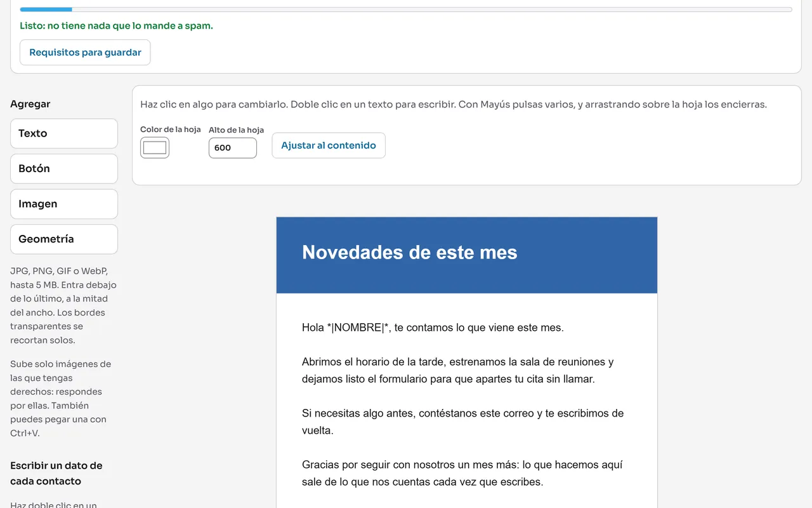This screenshot has width=812, height=508.
Task: Click the note about JPG, PNG, GIF
Action: point(63,305)
